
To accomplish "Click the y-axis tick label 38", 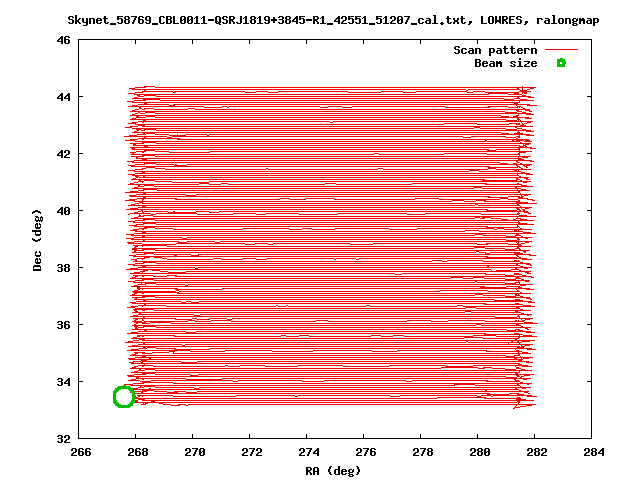I will point(63,268).
